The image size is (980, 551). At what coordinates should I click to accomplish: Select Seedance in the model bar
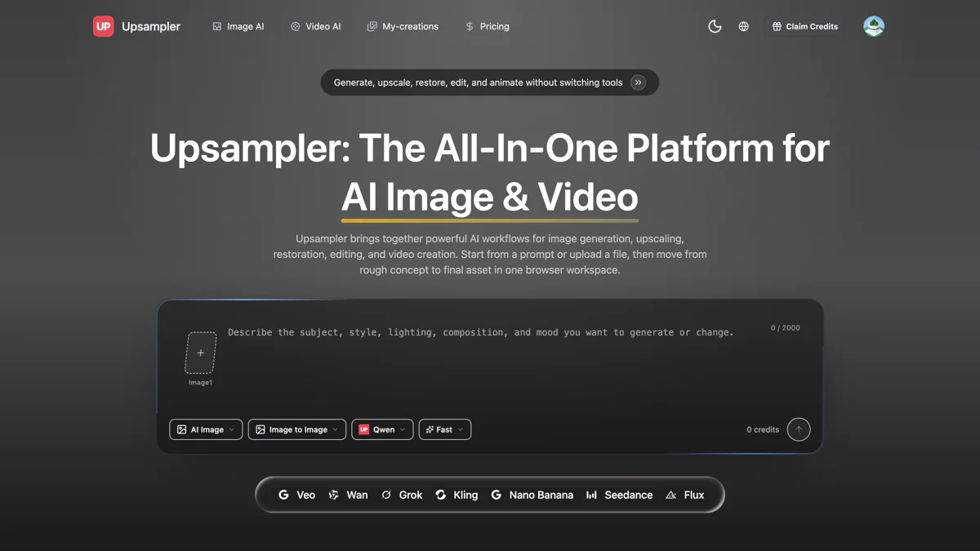click(x=619, y=495)
